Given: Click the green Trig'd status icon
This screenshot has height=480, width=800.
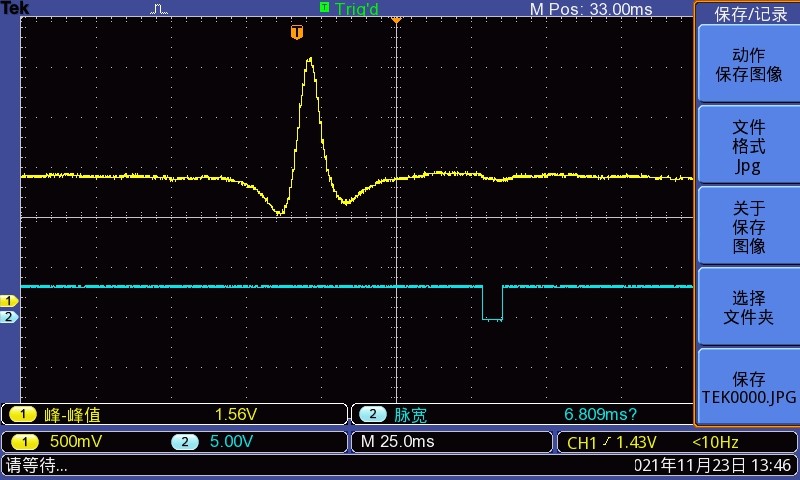Looking at the screenshot, I should (324, 7).
